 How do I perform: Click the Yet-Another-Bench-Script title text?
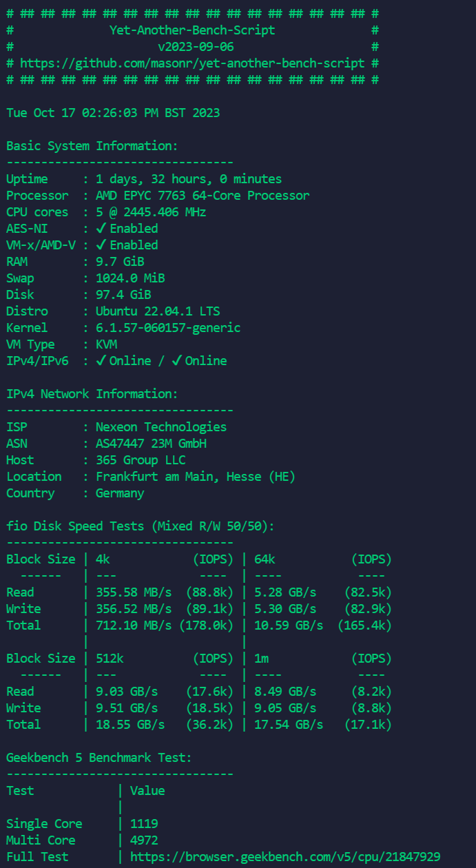192,30
